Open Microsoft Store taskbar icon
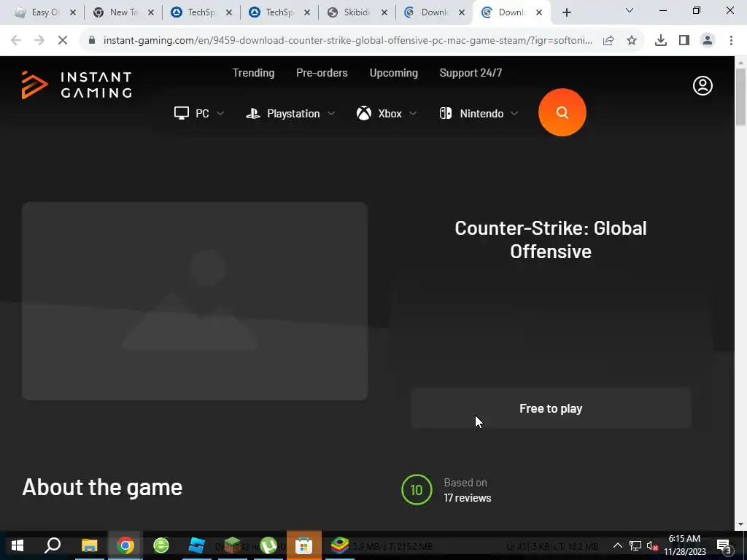Viewport: 747px width, 560px height. (x=304, y=545)
